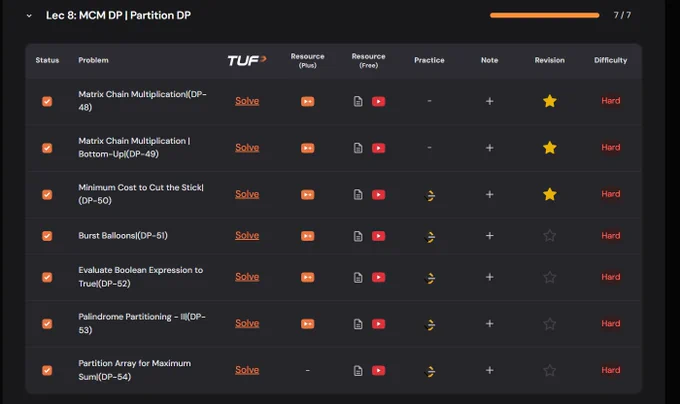The width and height of the screenshot is (680, 404).
Task: Uncheck status for Burst Balloons (DP-51)
Action: click(47, 236)
